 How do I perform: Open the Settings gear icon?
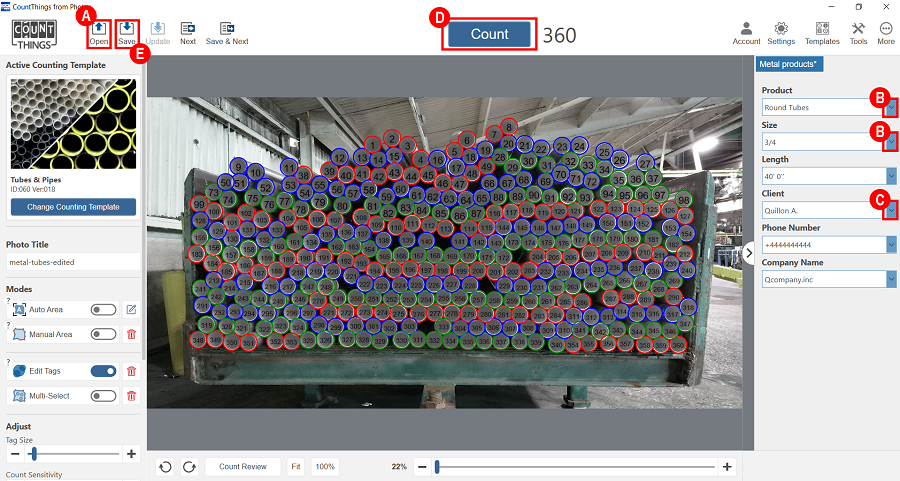click(x=781, y=29)
